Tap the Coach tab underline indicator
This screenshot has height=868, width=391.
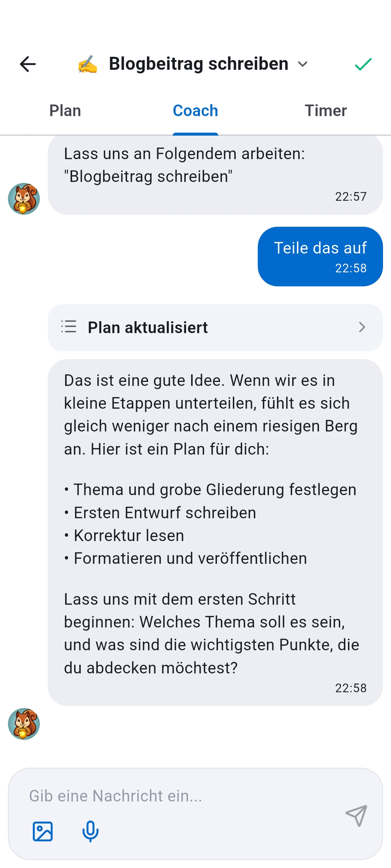(x=195, y=133)
